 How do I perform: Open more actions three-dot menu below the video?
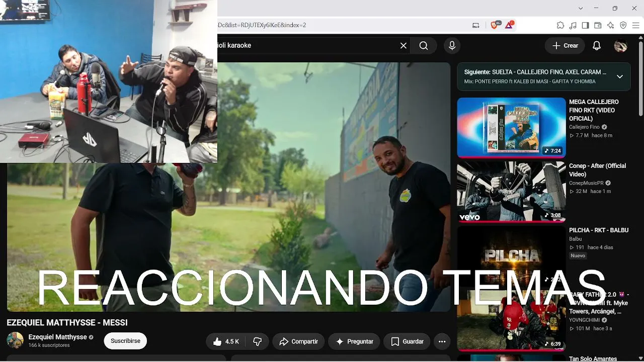(442, 341)
